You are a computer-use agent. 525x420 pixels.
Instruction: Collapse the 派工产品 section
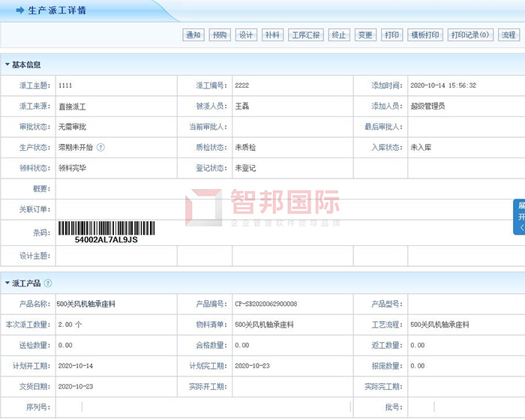[7, 283]
